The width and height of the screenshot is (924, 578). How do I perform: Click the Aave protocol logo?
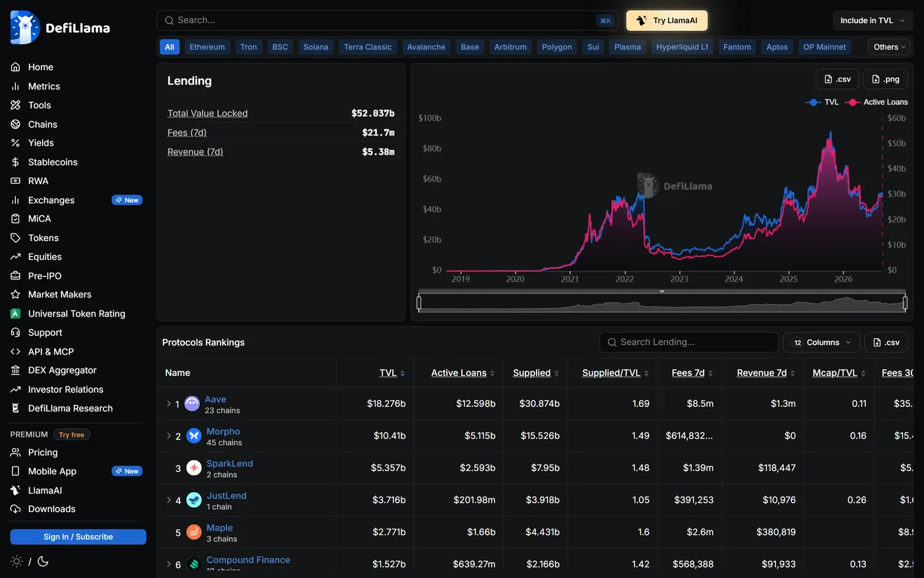click(x=192, y=404)
